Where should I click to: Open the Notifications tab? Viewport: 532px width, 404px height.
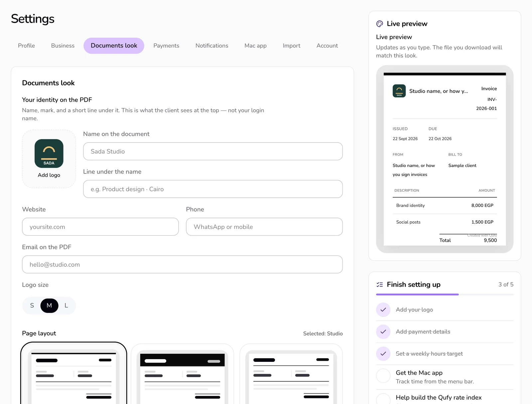point(212,46)
